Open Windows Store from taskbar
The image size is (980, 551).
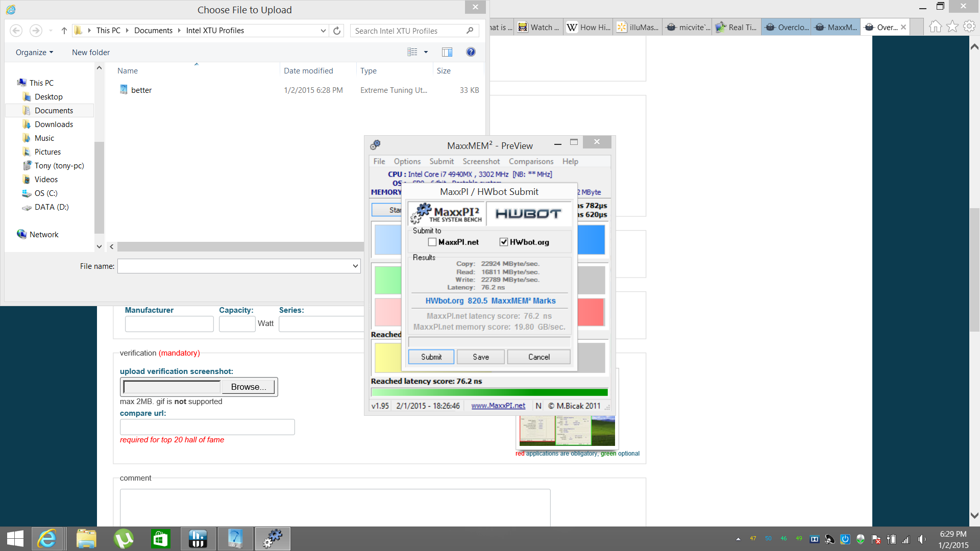(160, 539)
